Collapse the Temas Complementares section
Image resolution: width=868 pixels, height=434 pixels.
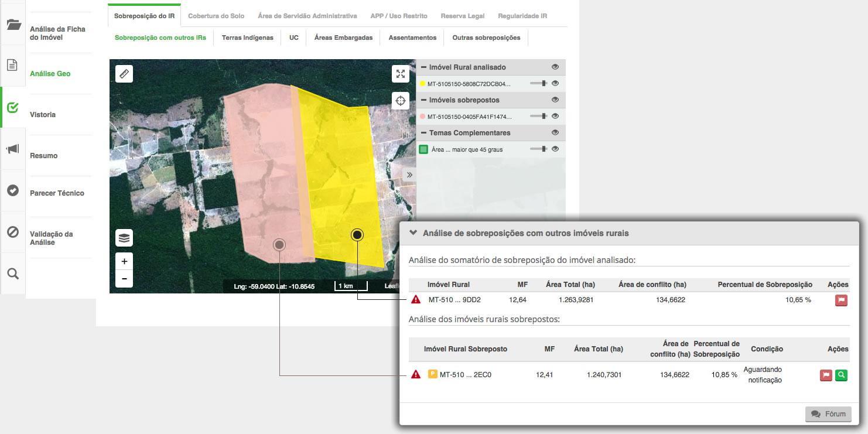tap(423, 133)
